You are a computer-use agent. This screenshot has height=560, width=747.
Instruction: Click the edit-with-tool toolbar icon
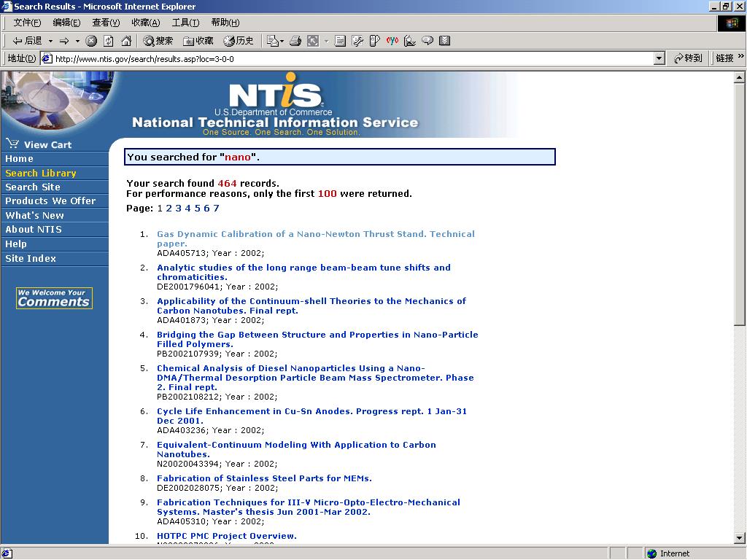coord(357,41)
